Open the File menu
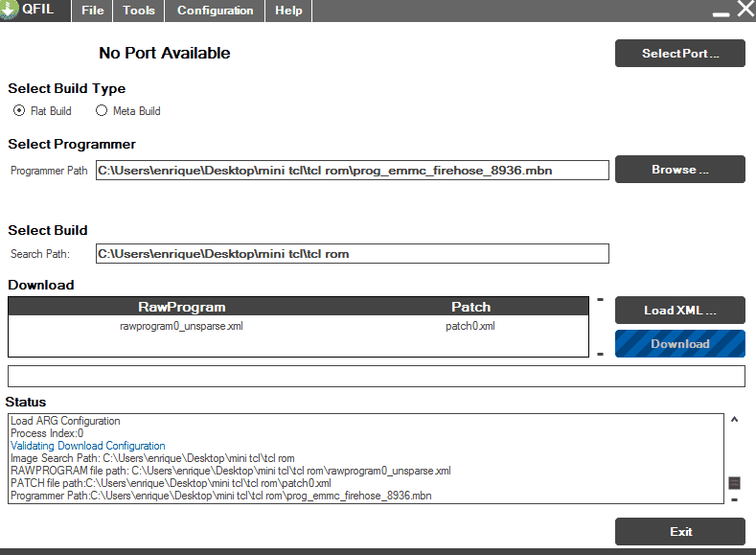Screen dimensions: 756x555 tap(93, 11)
